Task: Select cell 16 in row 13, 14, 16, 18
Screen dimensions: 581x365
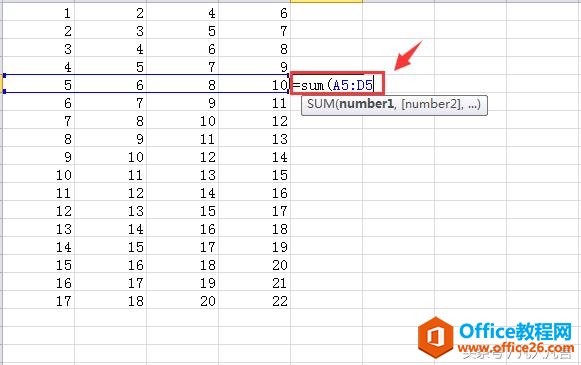Action: (x=182, y=228)
